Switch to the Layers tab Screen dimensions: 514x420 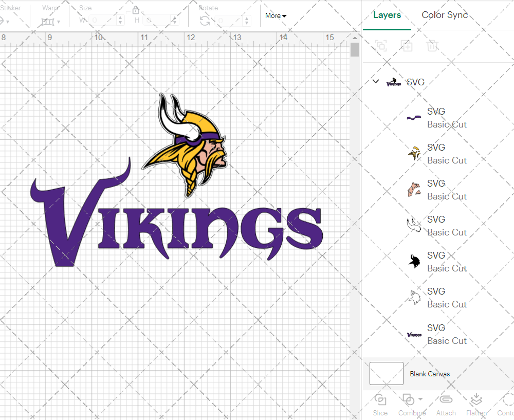tap(387, 15)
